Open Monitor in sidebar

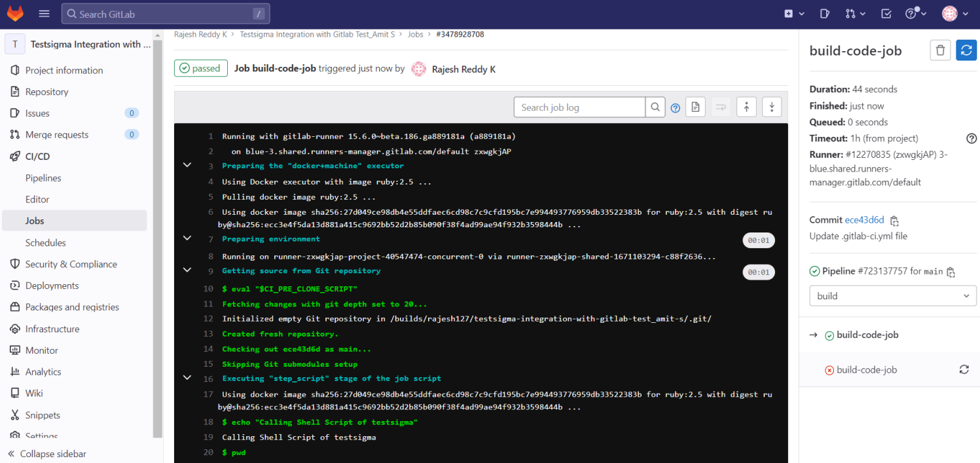click(42, 351)
